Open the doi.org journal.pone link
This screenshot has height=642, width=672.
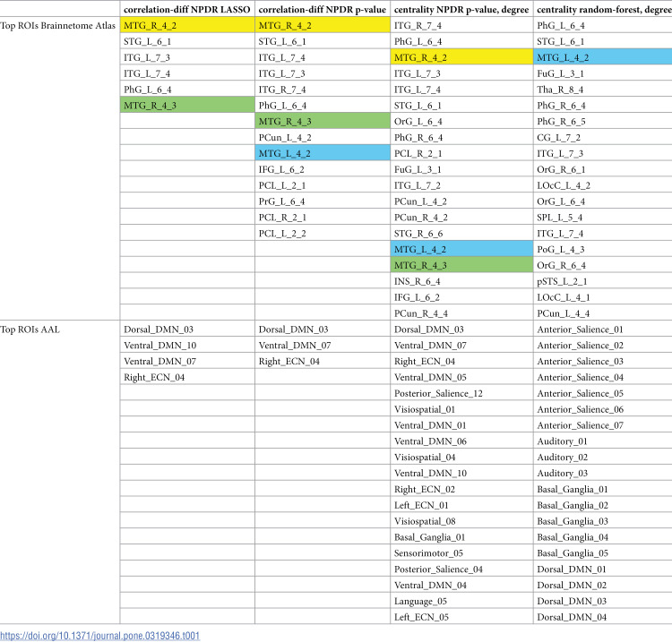99,636
